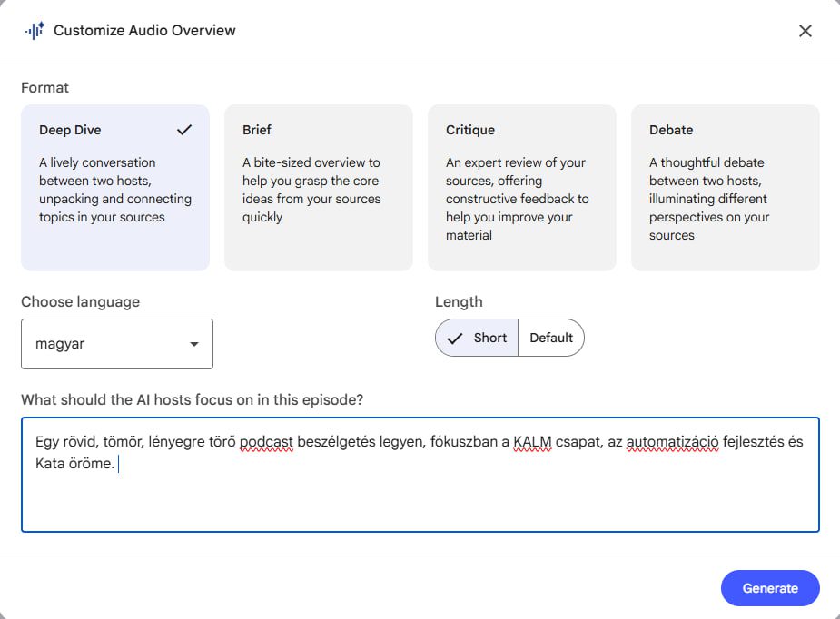840x619 pixels.
Task: Choose the Brief format option
Action: 318,188
